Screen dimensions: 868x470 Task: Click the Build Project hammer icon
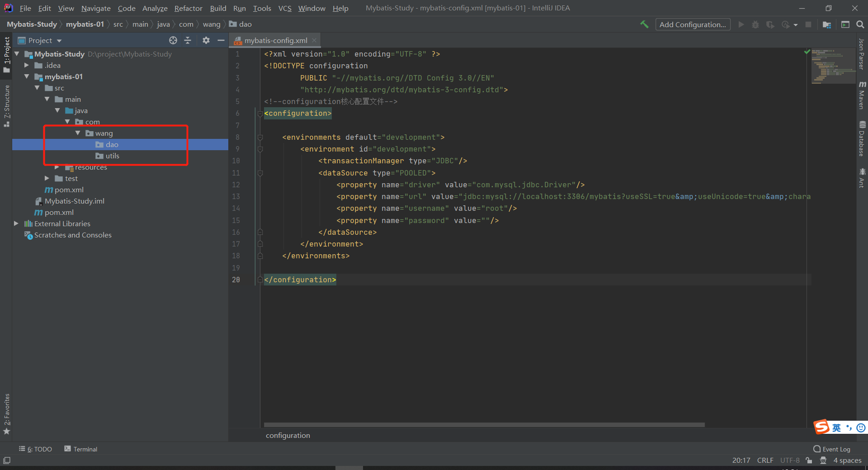click(x=644, y=24)
